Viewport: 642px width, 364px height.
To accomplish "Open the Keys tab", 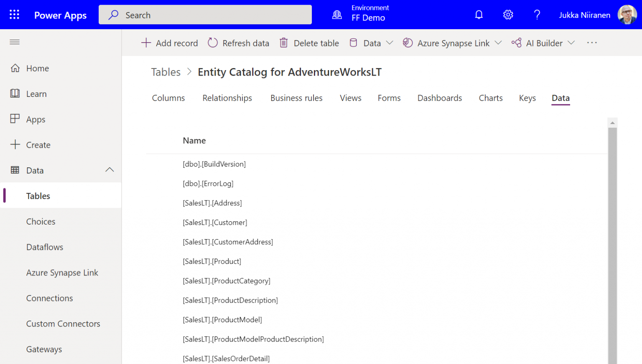I will click(x=527, y=98).
